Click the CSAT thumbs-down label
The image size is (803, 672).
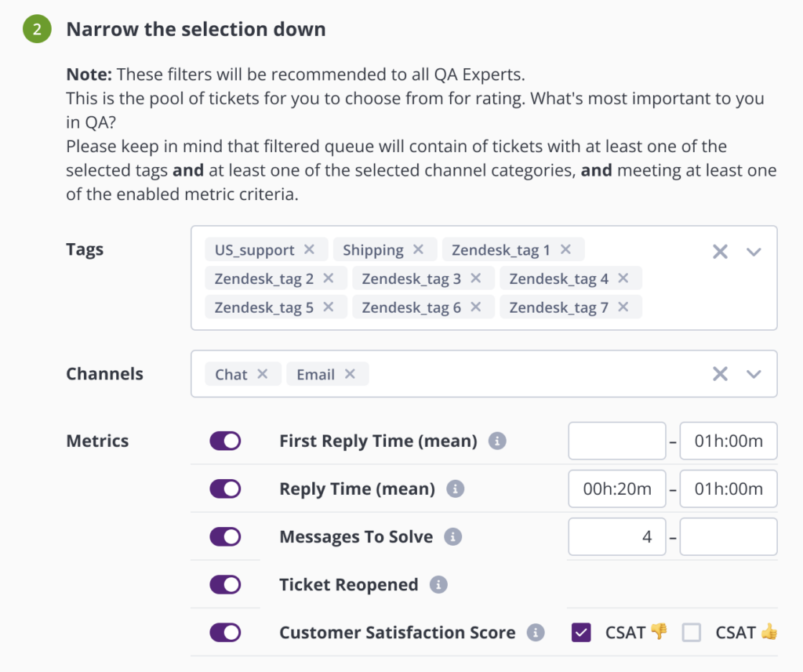636,633
